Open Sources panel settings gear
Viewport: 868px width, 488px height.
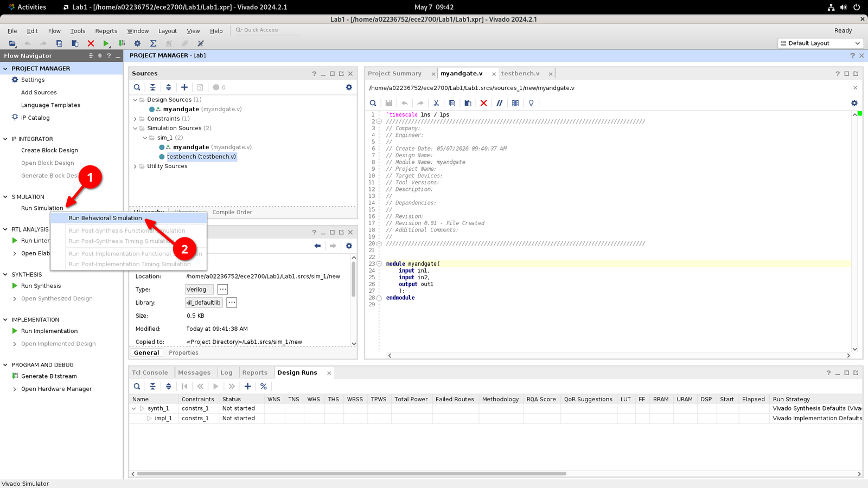click(349, 87)
